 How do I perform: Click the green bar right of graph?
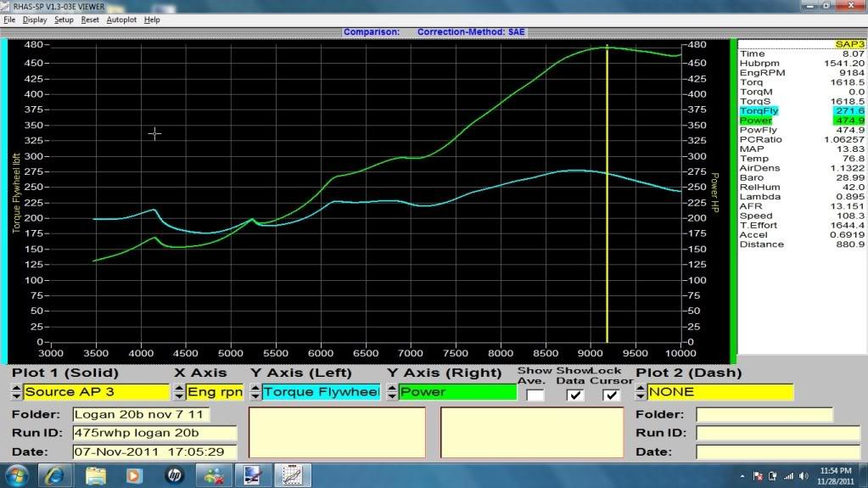click(733, 201)
